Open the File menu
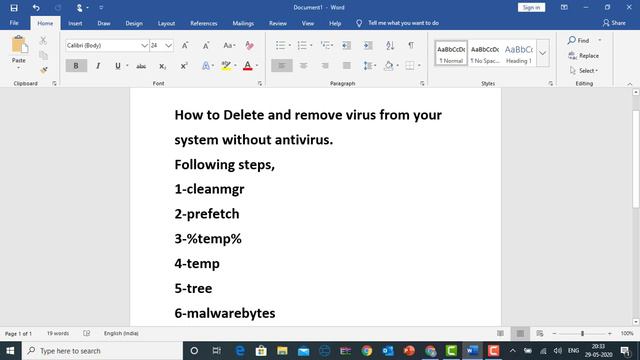 (14, 23)
